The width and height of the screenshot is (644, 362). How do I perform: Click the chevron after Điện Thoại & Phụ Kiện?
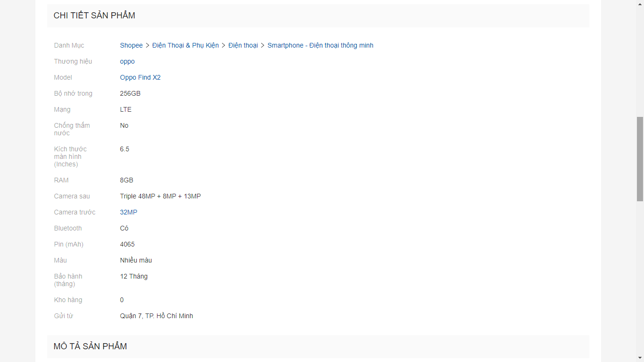tap(223, 45)
